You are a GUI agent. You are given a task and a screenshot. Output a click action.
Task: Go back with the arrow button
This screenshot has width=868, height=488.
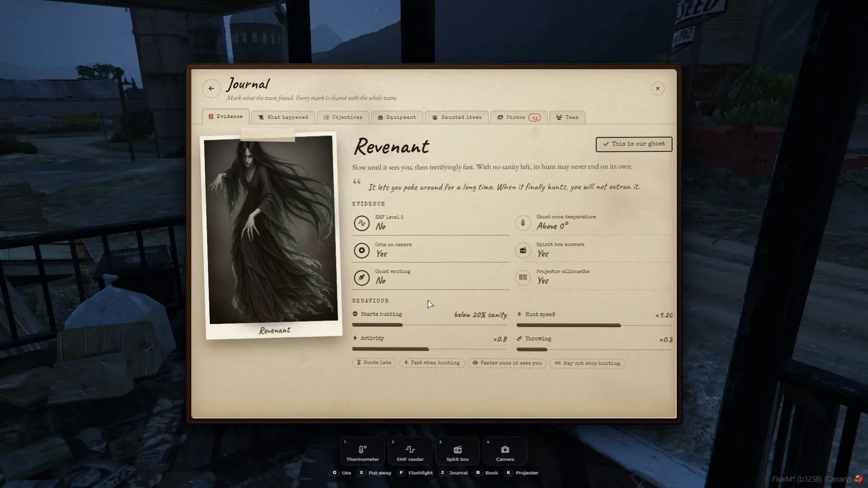[x=211, y=89]
